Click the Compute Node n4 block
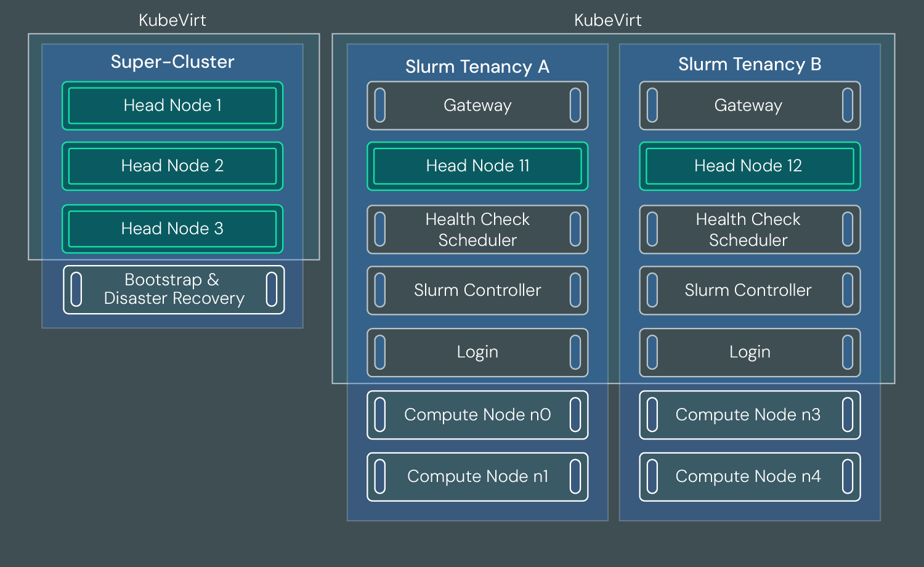Screen dimensions: 924x567 [749, 476]
